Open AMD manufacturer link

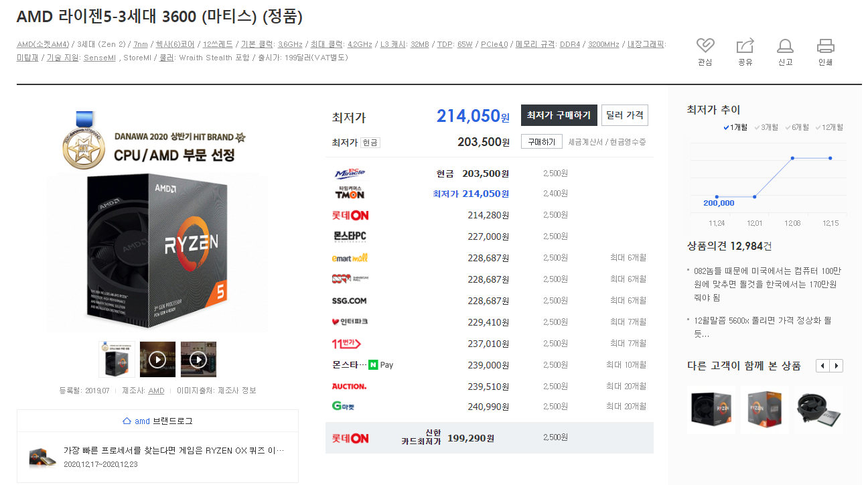pyautogui.click(x=156, y=391)
